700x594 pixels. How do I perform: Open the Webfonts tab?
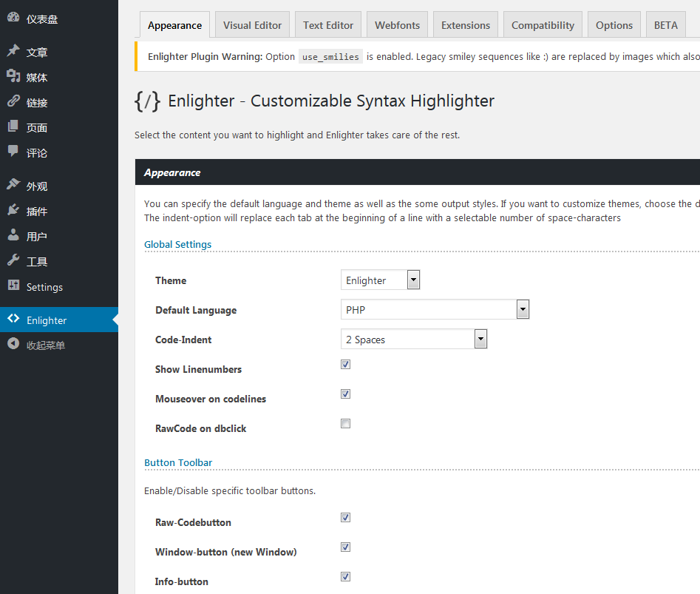point(397,25)
